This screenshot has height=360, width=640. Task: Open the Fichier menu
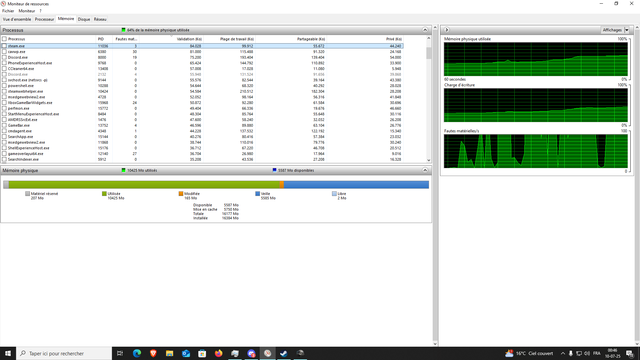pyautogui.click(x=8, y=11)
